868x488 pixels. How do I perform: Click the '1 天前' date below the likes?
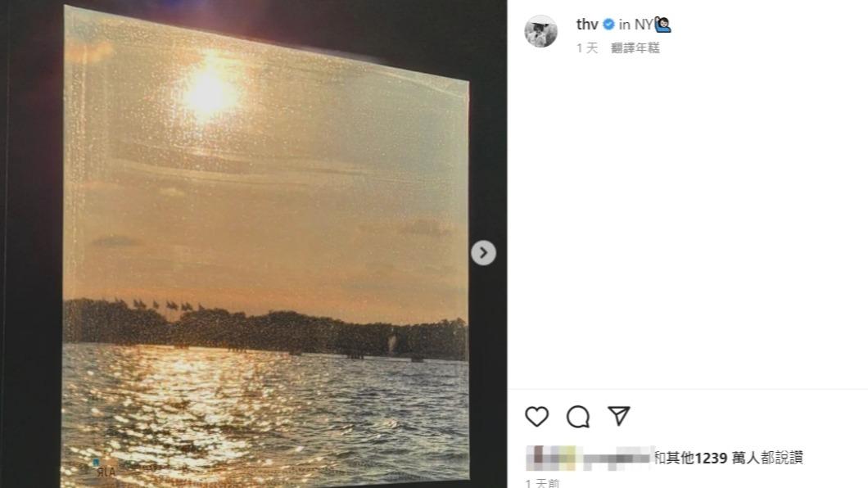(x=542, y=483)
